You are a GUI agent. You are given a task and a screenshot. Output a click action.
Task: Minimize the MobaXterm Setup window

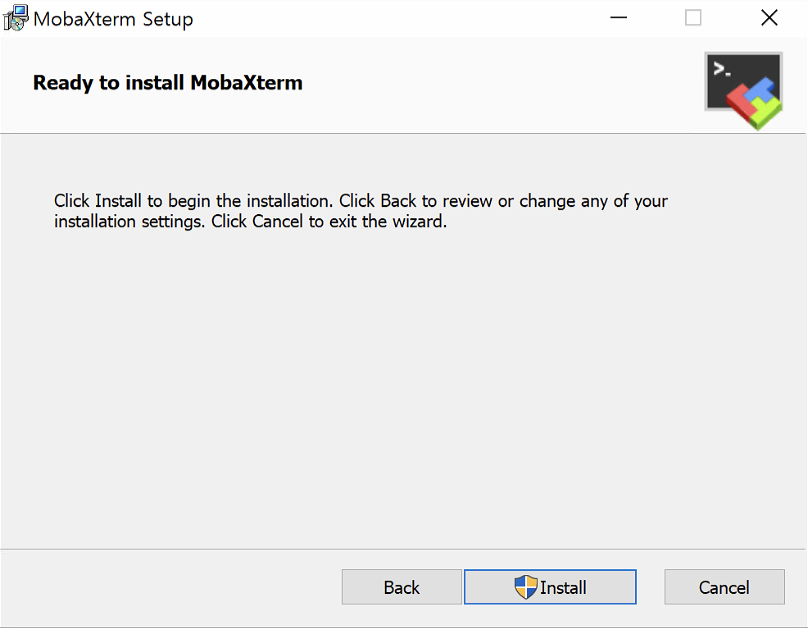[618, 18]
